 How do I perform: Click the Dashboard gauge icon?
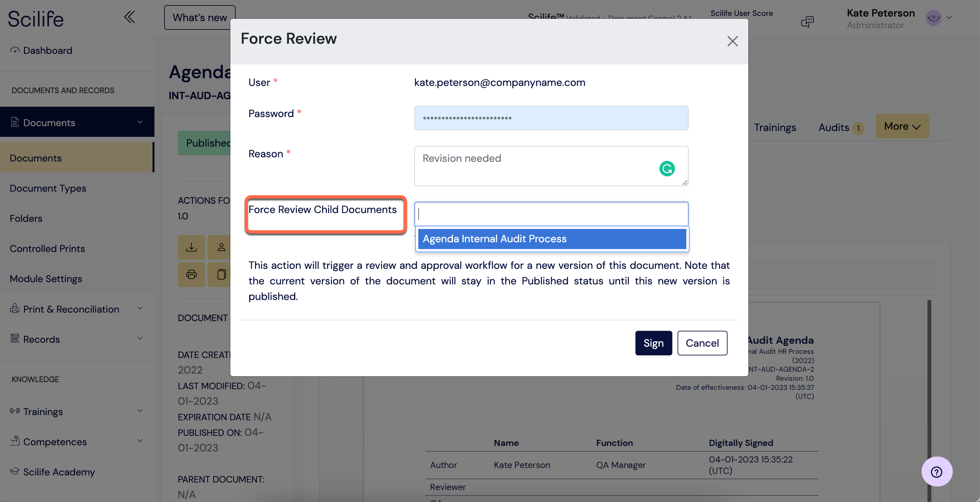[x=15, y=50]
